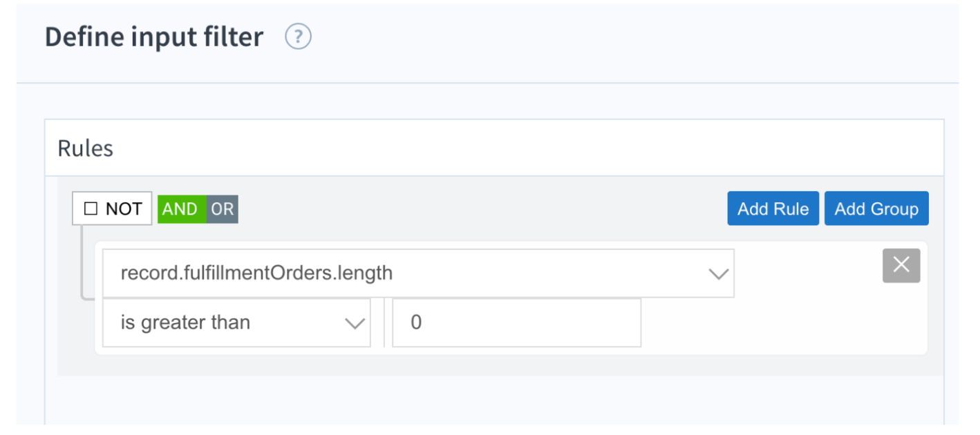Click the chevron arrow on the field selector
The width and height of the screenshot is (980, 435).
tap(719, 274)
